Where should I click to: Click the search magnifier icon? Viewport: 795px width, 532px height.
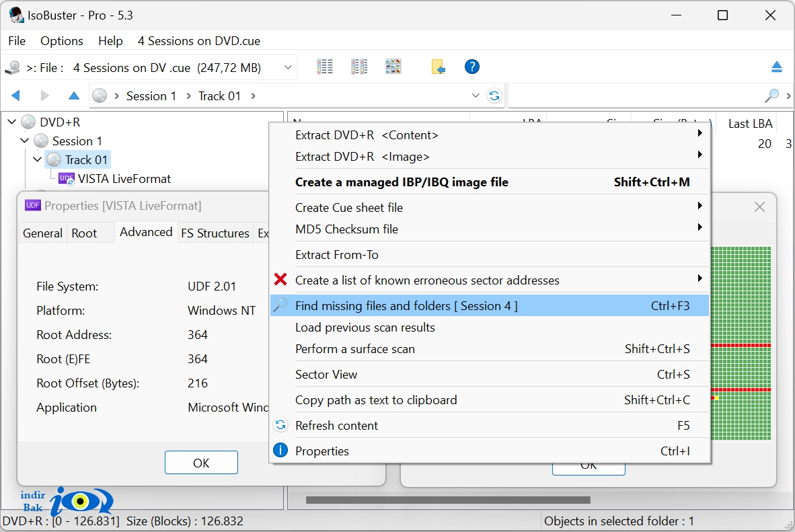tap(771, 96)
